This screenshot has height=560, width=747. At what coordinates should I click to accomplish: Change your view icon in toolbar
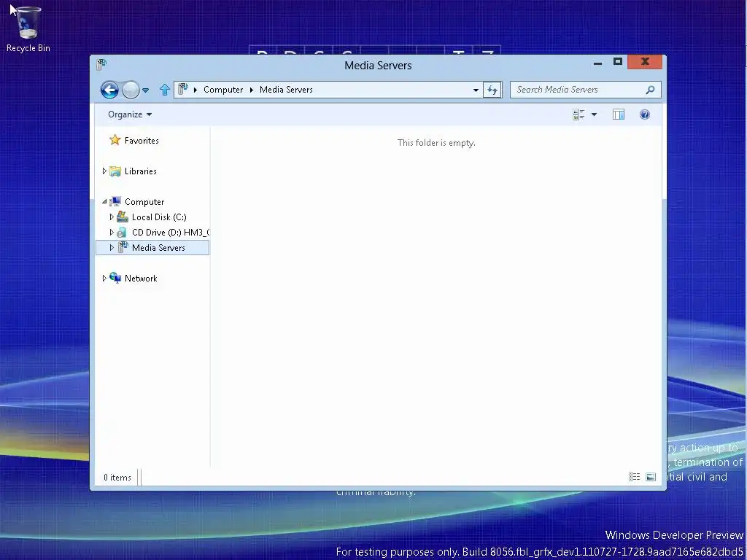click(578, 114)
